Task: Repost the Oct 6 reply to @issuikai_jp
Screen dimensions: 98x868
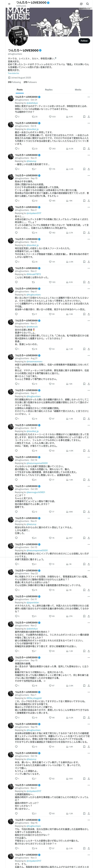Action: (33, 149)
